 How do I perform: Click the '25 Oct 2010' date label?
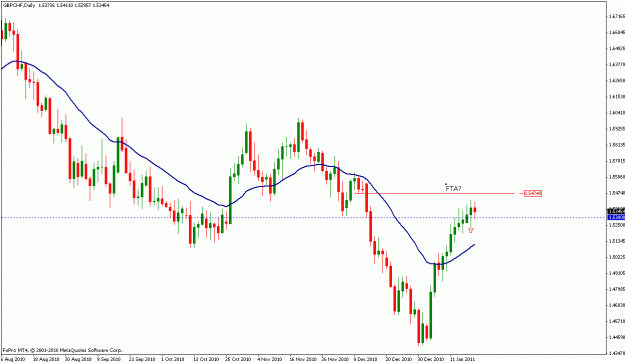pos(238,359)
